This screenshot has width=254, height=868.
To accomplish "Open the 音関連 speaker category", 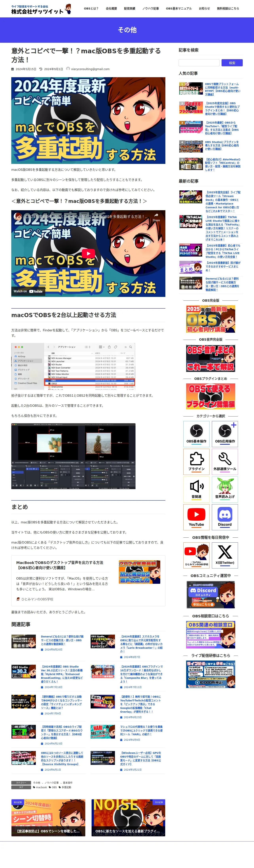I will click(196, 489).
